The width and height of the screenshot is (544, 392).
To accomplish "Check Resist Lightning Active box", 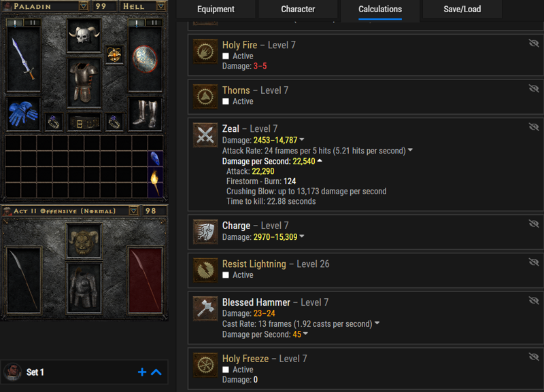I will (226, 275).
